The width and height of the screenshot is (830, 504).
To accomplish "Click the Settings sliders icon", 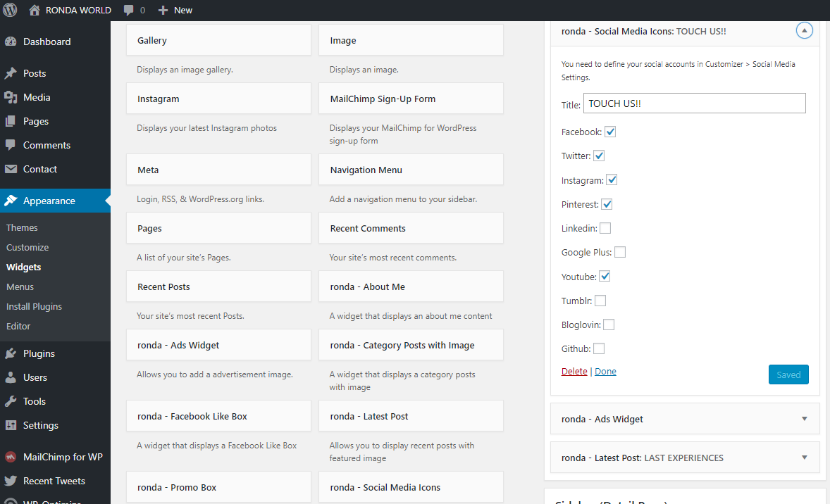I will (x=11, y=425).
